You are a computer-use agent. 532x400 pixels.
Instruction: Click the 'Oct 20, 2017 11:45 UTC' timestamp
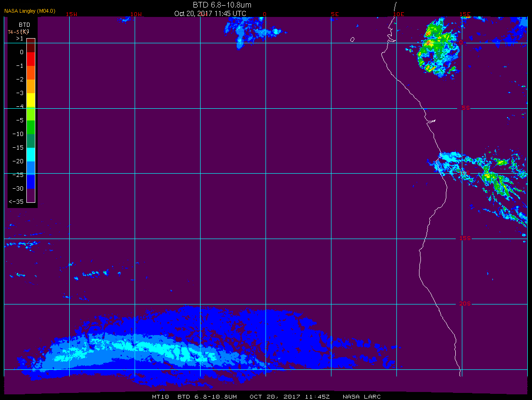click(210, 14)
